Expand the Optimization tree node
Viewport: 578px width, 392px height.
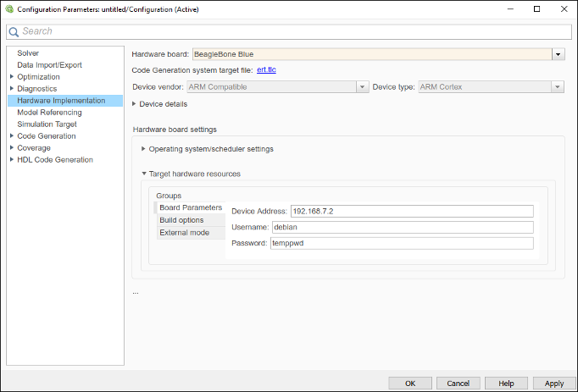(x=12, y=77)
